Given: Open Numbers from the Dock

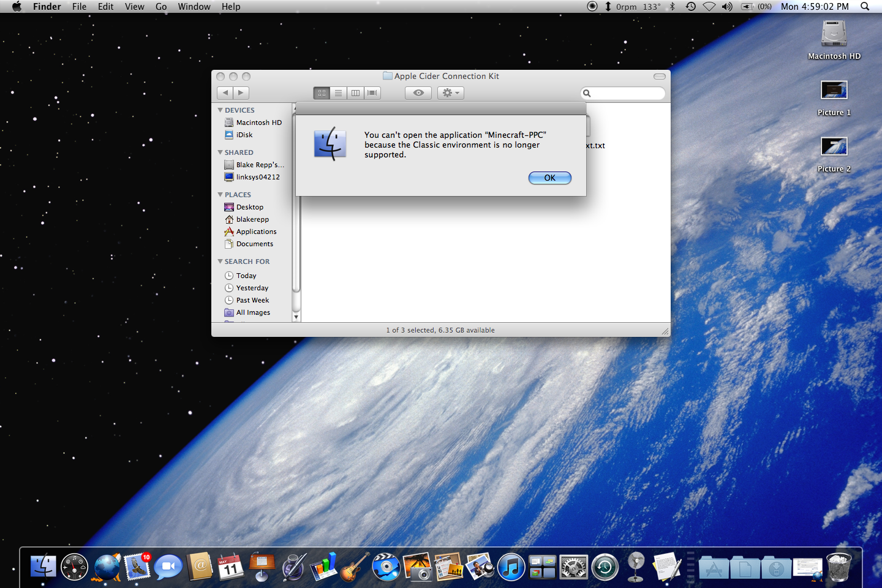Looking at the screenshot, I should coord(324,567).
